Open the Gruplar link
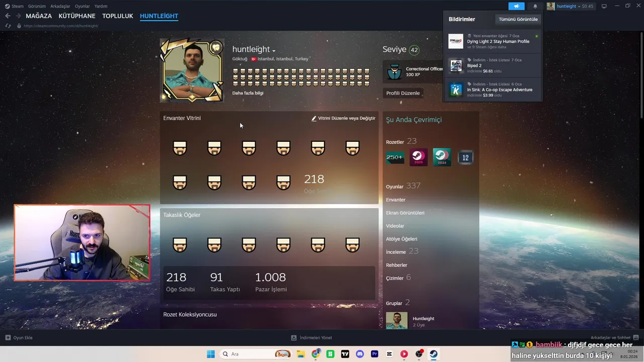Screen dimensions: 644x362 click(x=394, y=303)
